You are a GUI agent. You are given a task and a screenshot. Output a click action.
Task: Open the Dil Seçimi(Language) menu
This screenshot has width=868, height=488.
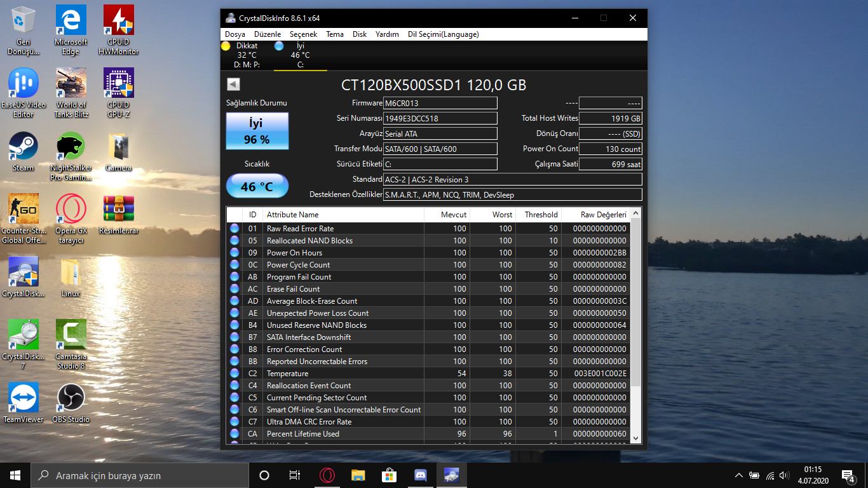point(443,34)
